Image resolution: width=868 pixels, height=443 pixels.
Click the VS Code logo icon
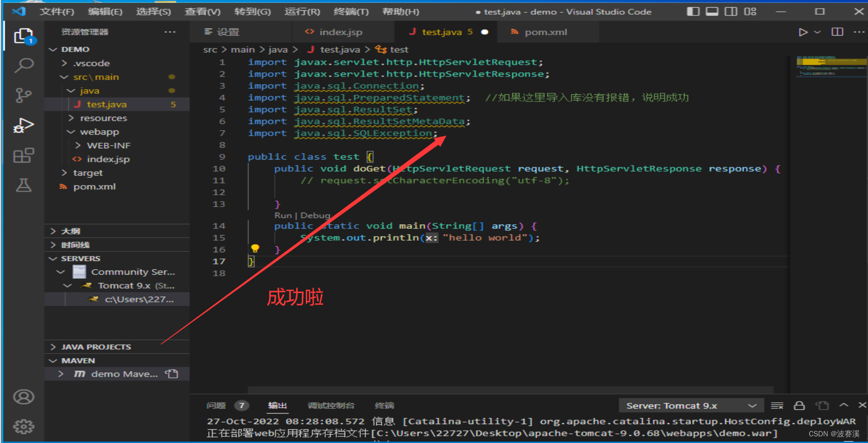coord(19,11)
